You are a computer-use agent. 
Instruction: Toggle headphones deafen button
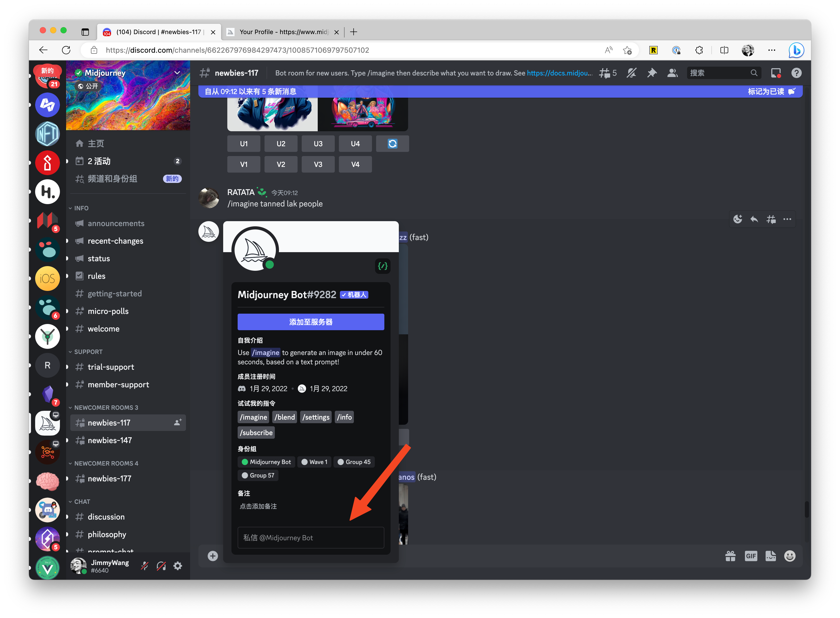pos(161,566)
